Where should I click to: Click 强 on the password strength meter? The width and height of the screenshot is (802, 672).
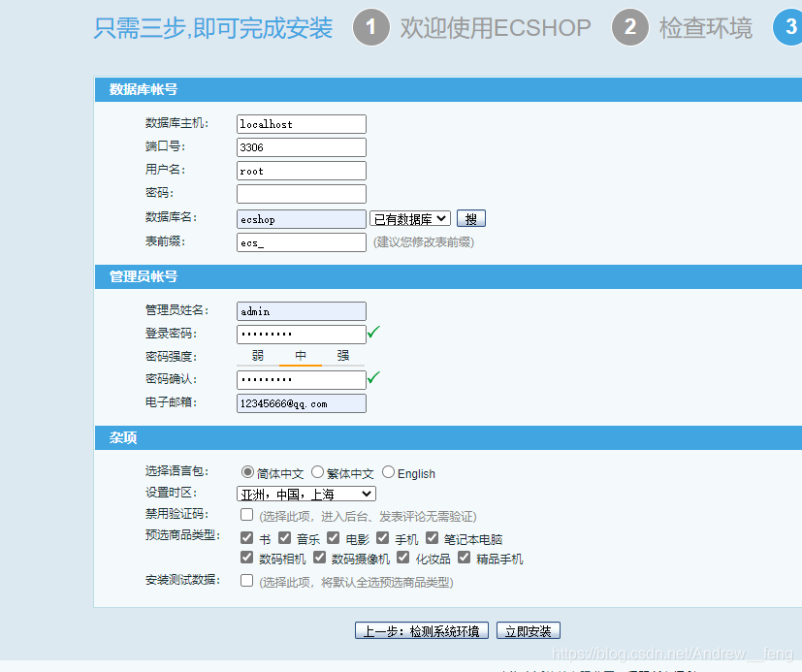pyautogui.click(x=341, y=353)
